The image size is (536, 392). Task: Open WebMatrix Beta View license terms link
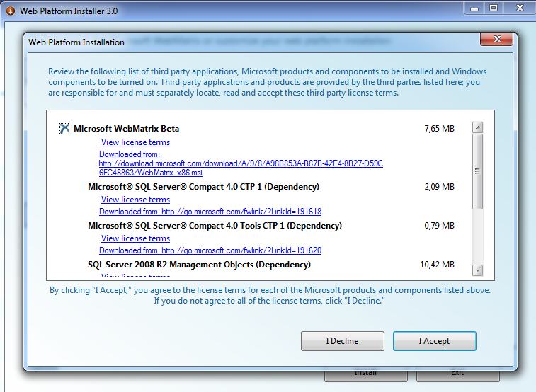[135, 142]
